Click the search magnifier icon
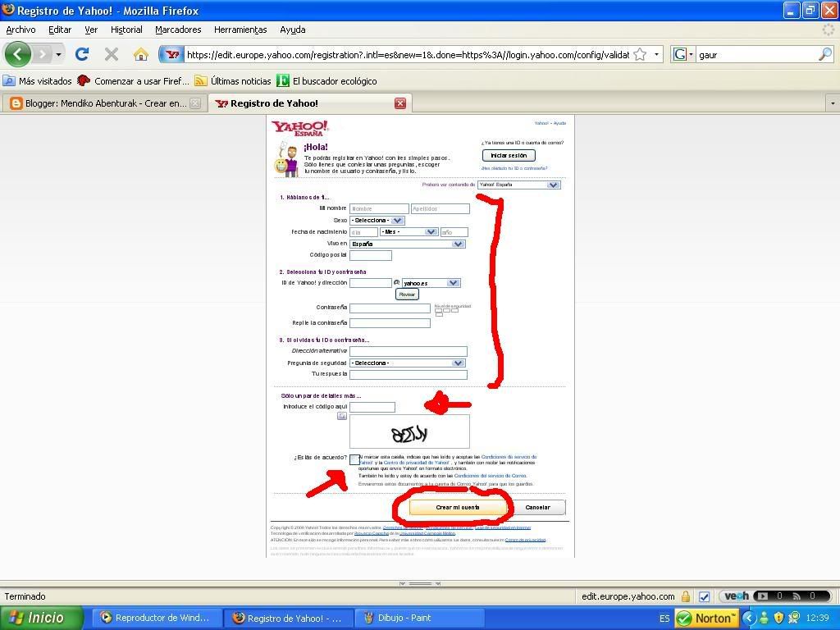Image resolution: width=840 pixels, height=630 pixels. [x=824, y=55]
